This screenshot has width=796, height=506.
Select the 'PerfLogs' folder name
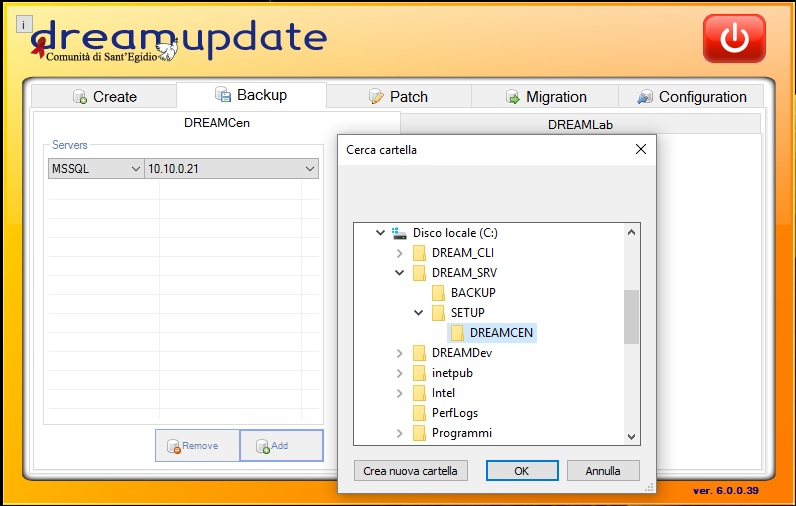(455, 413)
